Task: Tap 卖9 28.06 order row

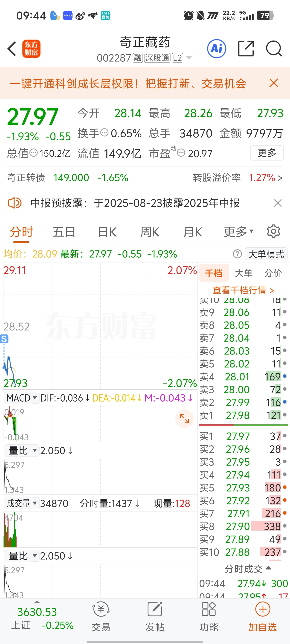Action: point(243,312)
